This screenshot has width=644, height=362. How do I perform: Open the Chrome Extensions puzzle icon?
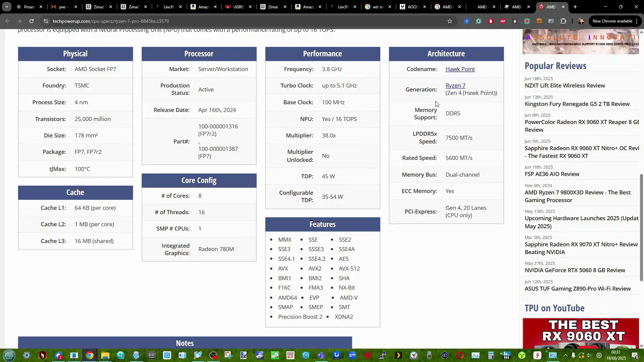[563, 21]
